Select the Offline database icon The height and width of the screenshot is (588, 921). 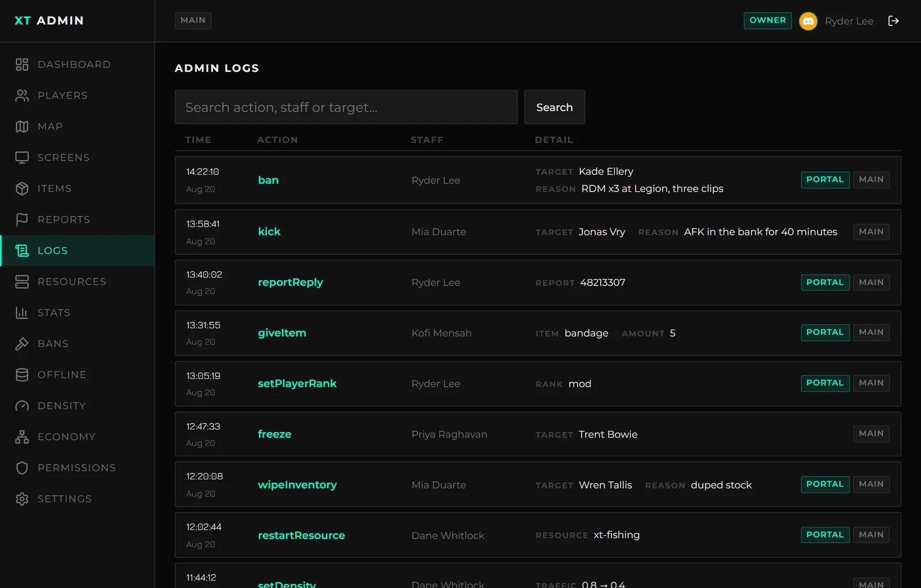[x=22, y=375]
